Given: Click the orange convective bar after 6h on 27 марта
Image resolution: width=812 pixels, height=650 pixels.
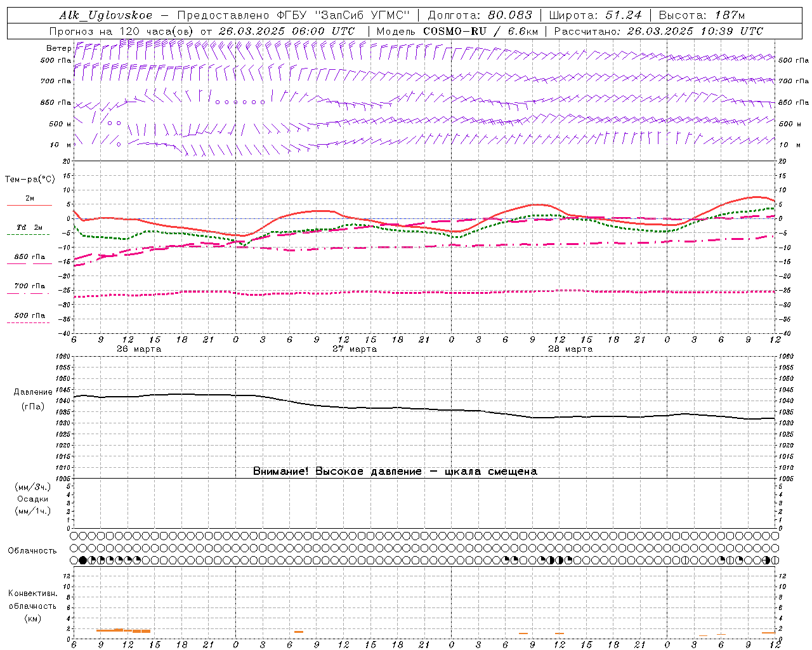Looking at the screenshot, I should click(299, 632).
